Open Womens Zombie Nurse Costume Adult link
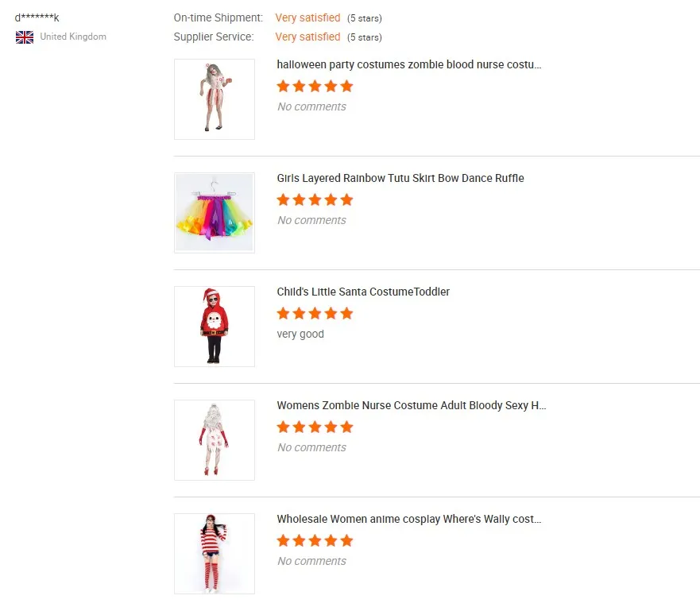The image size is (700, 611). click(x=412, y=405)
